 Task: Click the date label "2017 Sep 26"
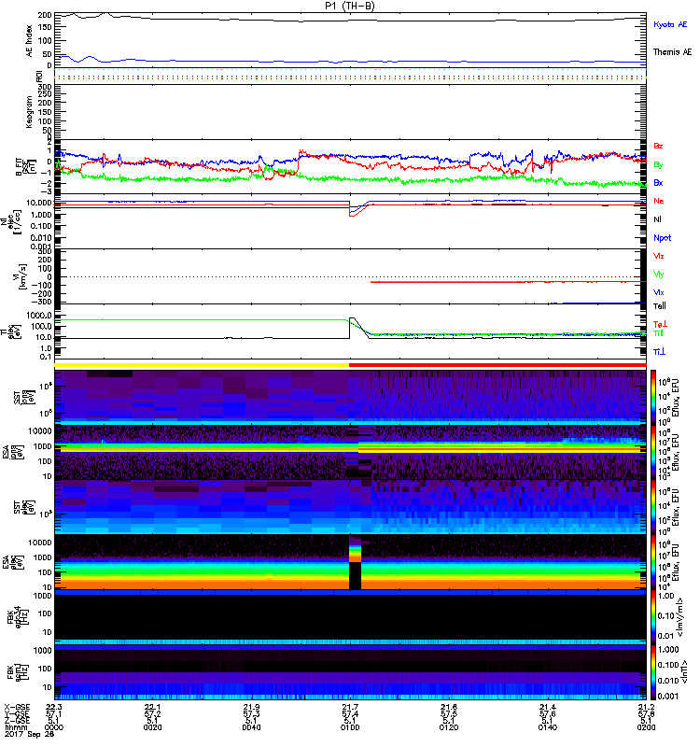[30, 734]
